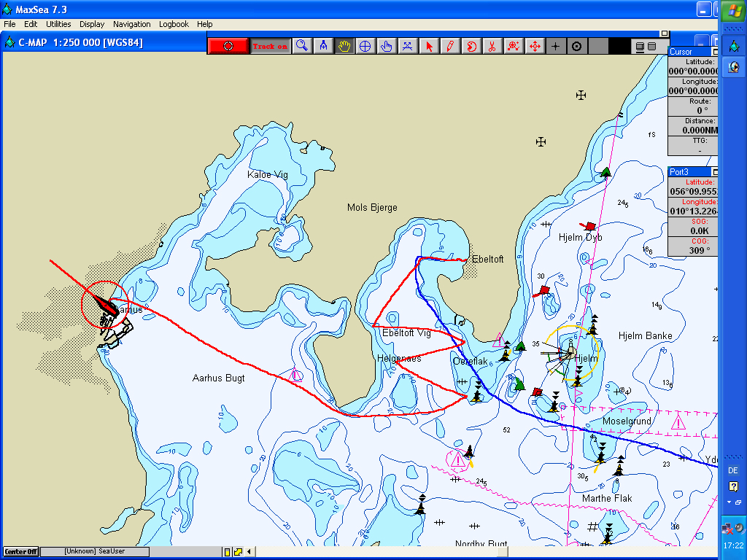Click the SeaUser status field
Image resolution: width=747 pixels, height=560 pixels.
[x=96, y=551]
